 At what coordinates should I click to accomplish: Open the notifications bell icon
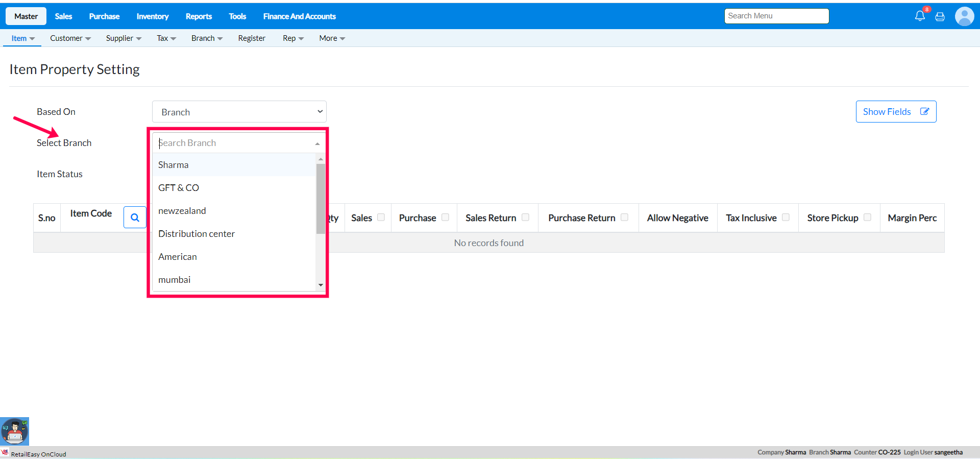click(x=920, y=16)
